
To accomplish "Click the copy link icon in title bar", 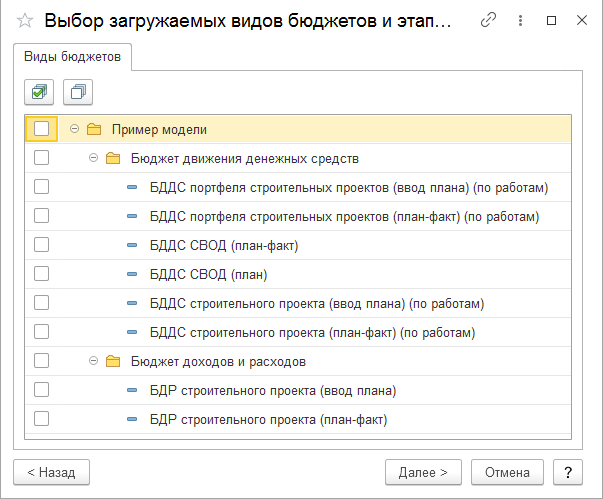I will pyautogui.click(x=489, y=20).
